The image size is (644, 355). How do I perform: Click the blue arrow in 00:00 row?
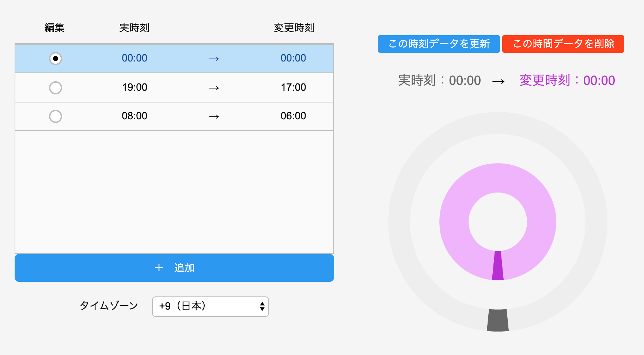coord(214,59)
